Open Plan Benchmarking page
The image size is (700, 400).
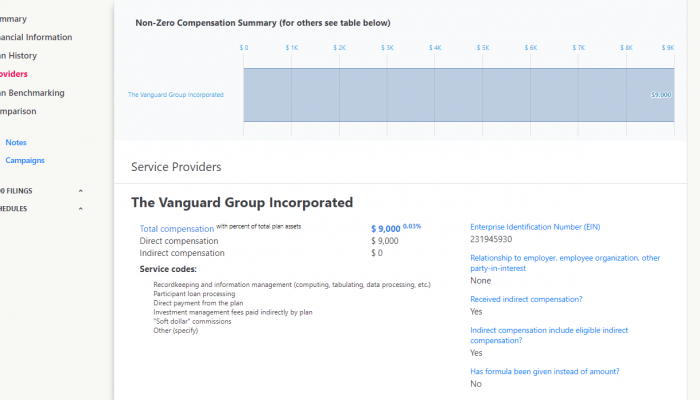tap(32, 93)
